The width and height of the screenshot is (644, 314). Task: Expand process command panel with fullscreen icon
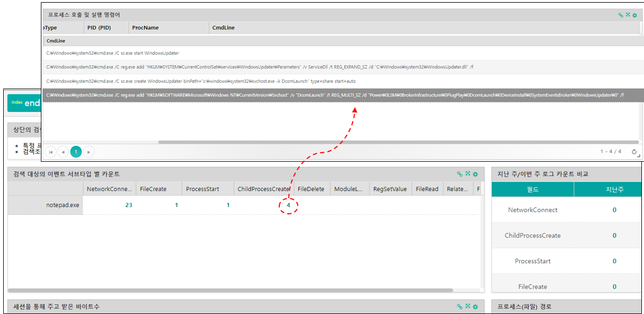(628, 15)
